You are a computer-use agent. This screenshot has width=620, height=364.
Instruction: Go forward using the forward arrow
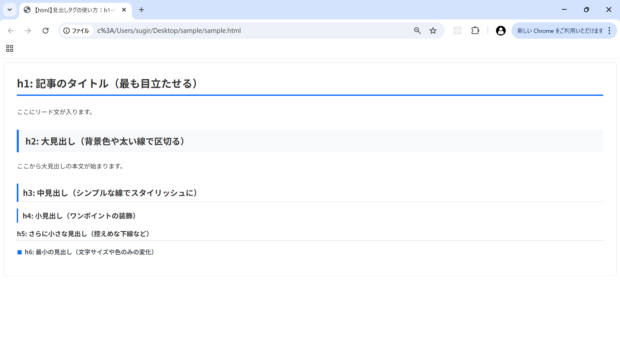(28, 30)
